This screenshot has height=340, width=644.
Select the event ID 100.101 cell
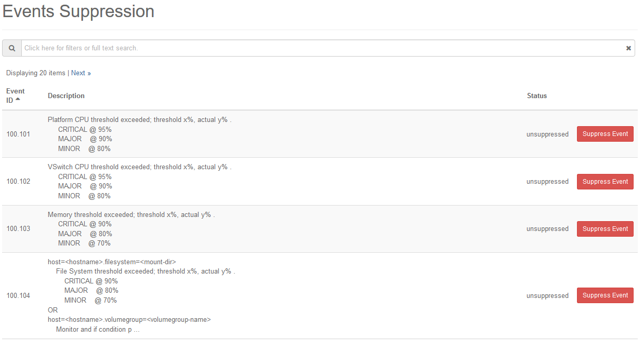(x=18, y=134)
